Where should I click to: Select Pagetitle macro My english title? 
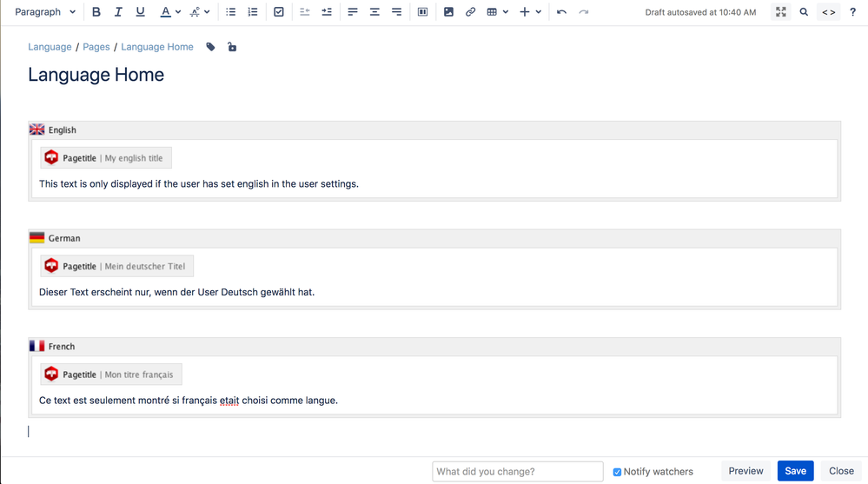click(x=106, y=158)
